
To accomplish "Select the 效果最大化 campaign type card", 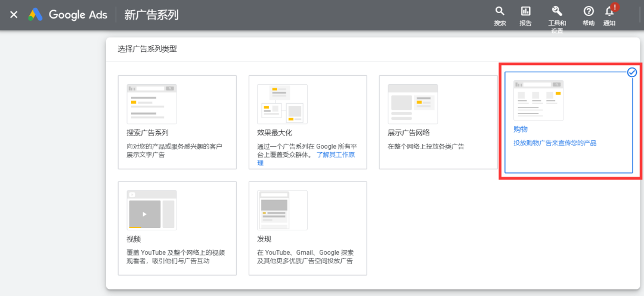I will [308, 122].
